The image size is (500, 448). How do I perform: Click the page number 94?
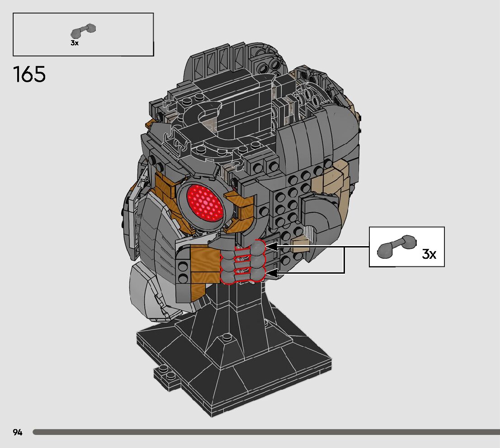click(x=18, y=432)
